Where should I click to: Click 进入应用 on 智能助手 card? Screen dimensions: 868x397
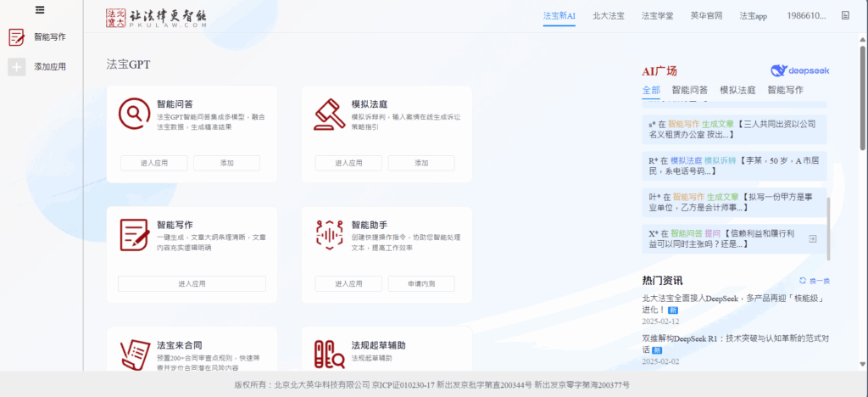tap(348, 283)
